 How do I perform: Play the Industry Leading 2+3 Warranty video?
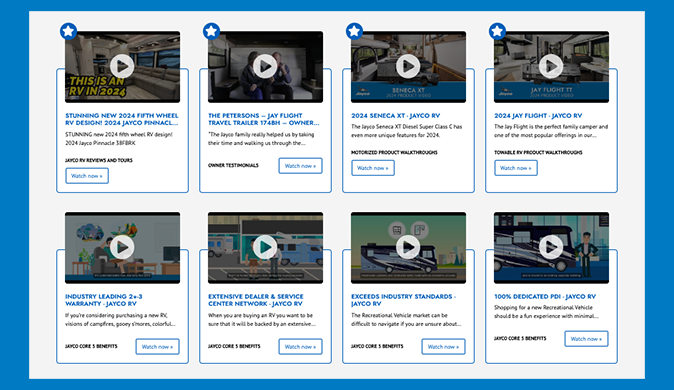coord(123,247)
